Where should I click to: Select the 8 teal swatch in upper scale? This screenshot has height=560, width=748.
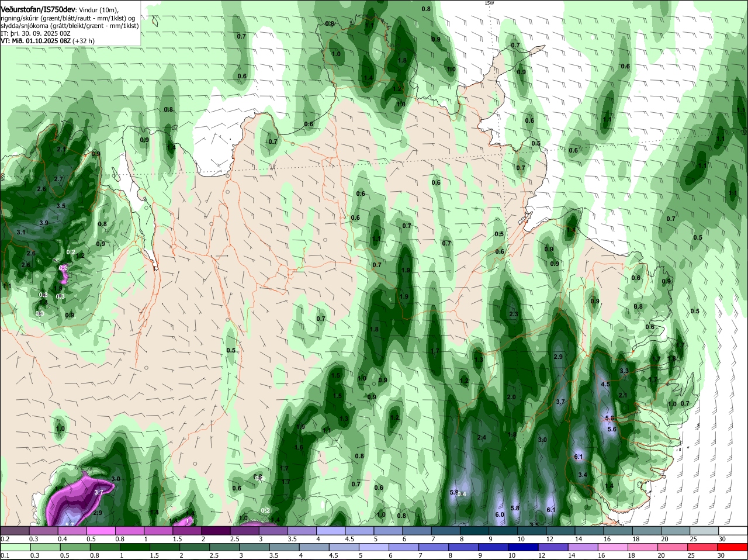point(475,531)
